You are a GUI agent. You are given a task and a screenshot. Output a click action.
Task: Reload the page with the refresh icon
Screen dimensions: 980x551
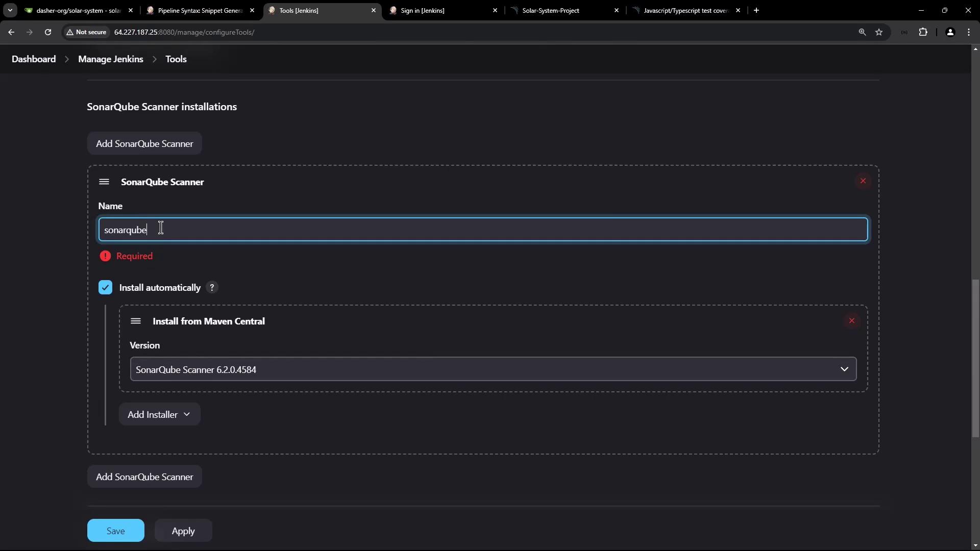(x=48, y=32)
